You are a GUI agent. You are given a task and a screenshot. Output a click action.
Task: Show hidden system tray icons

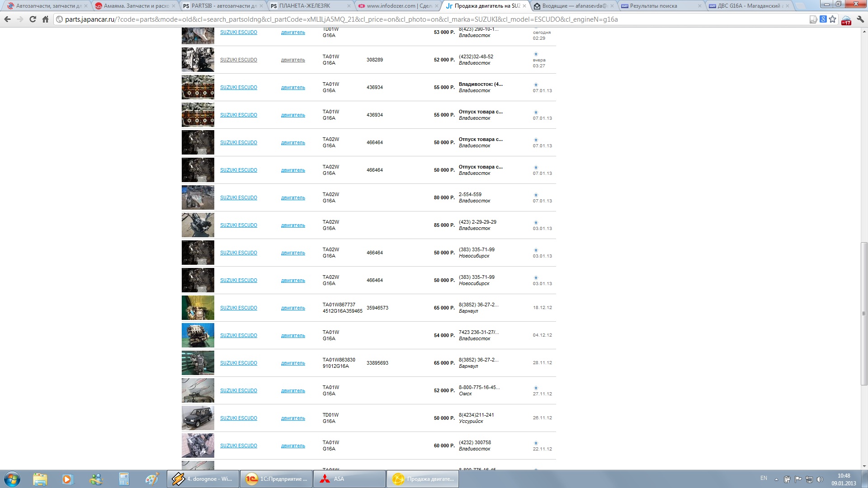click(x=776, y=479)
